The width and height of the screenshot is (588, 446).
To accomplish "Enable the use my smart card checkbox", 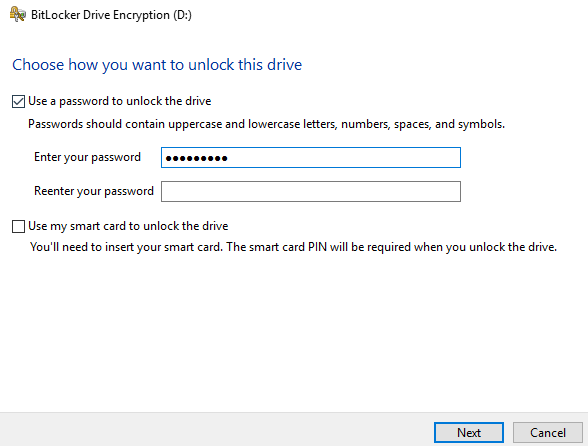I will click(18, 227).
